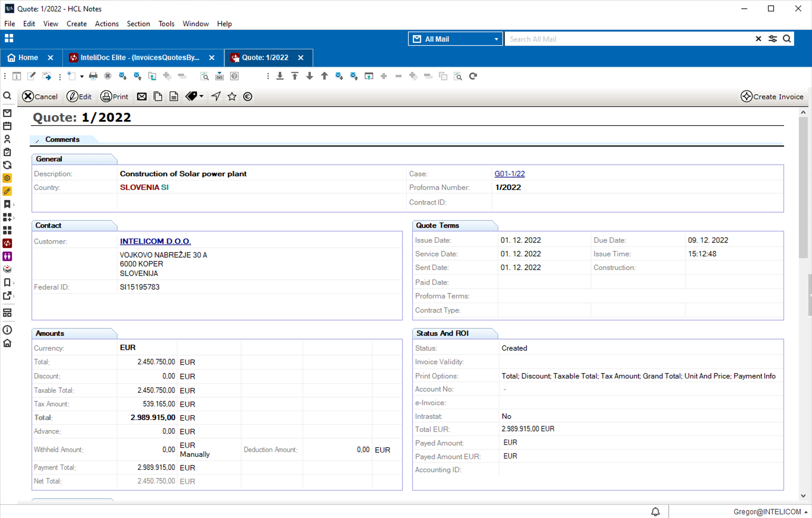812x518 pixels.
Task: Click the Issue Time 15:12:48 value
Action: pos(702,254)
